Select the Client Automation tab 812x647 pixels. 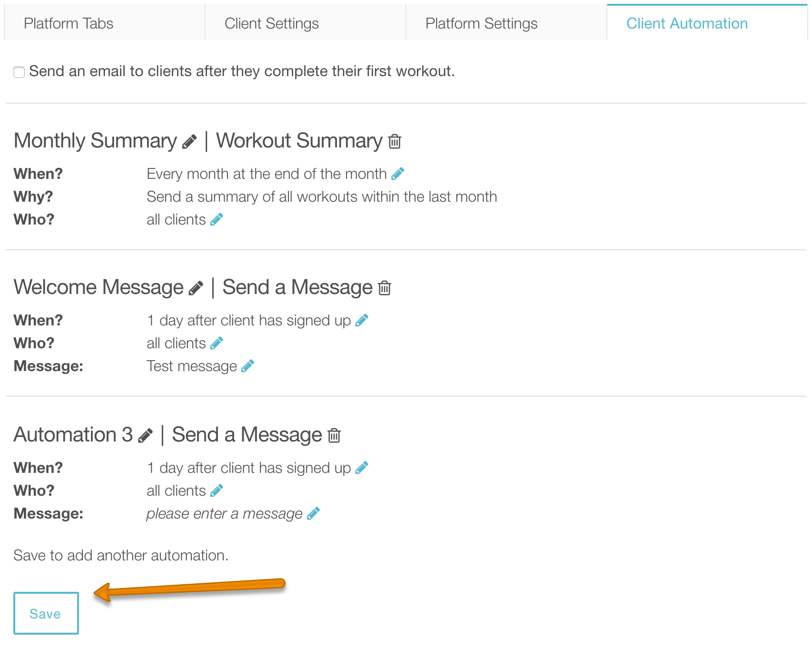pyautogui.click(x=687, y=23)
